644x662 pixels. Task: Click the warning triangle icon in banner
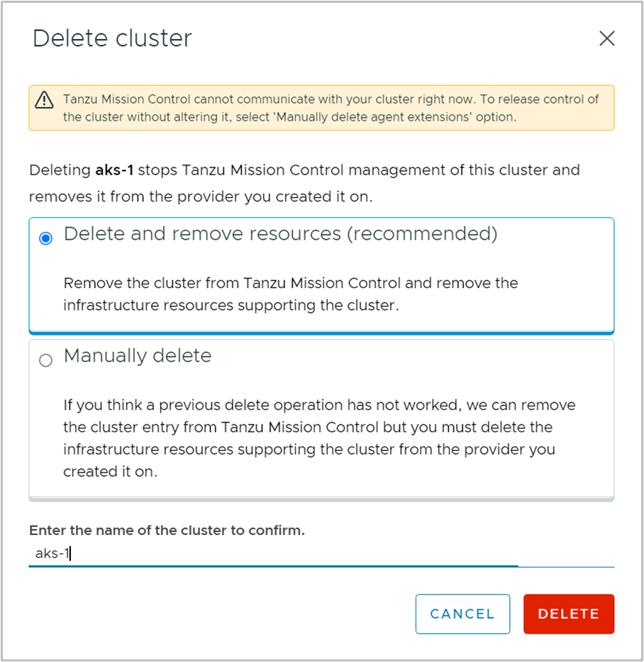point(45,99)
